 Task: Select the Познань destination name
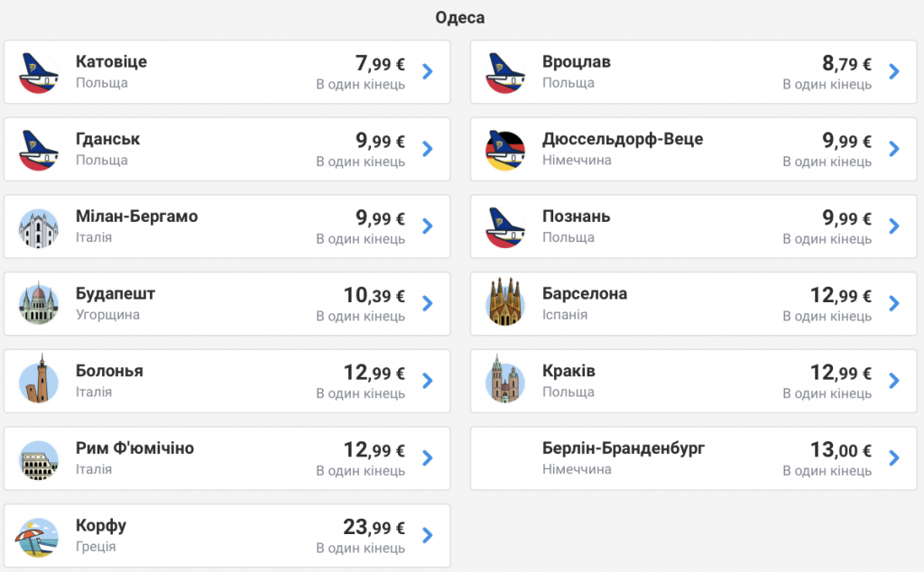pyautogui.click(x=576, y=217)
